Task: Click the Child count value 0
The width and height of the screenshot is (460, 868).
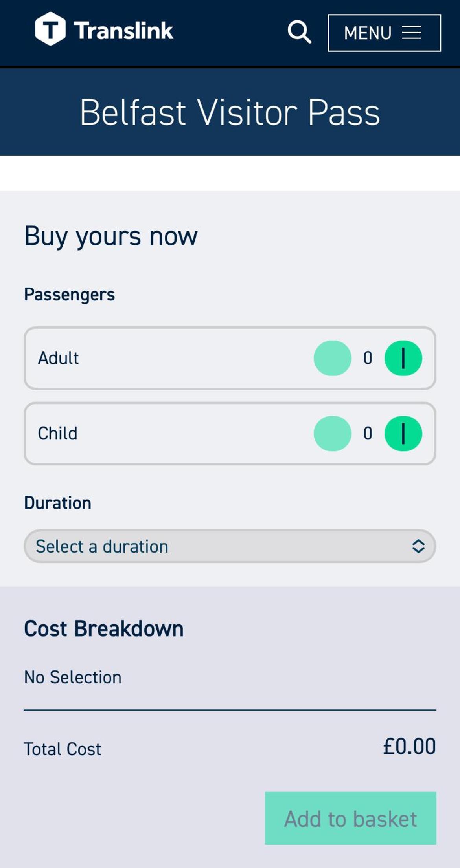Action: click(368, 434)
